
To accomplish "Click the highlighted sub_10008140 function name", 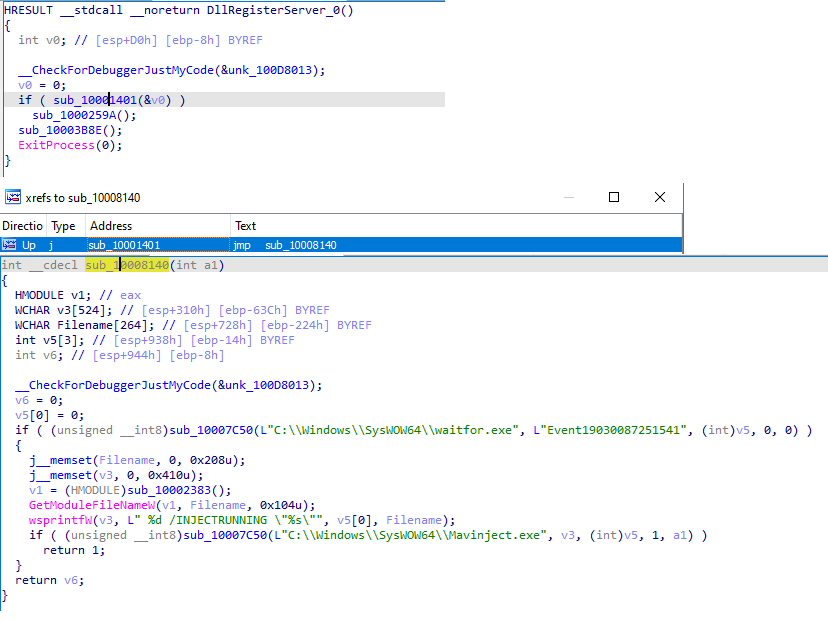I will click(x=127, y=265).
